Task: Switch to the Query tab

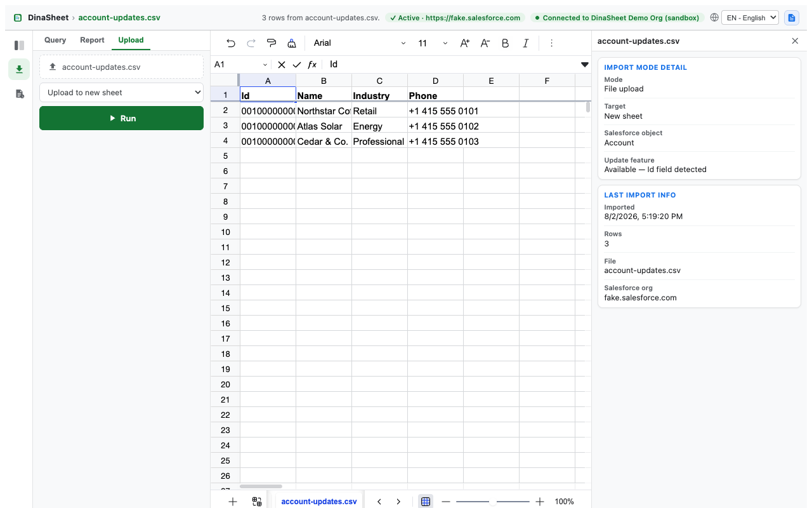Action: tap(55, 40)
